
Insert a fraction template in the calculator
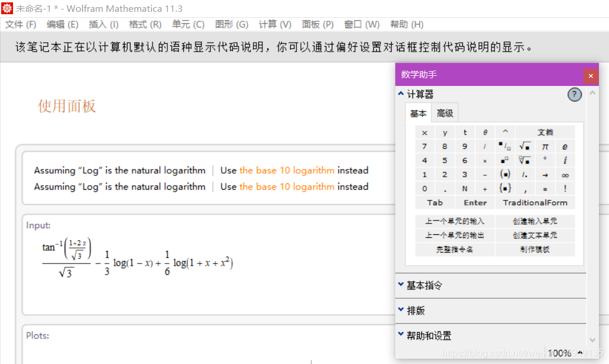click(x=505, y=146)
